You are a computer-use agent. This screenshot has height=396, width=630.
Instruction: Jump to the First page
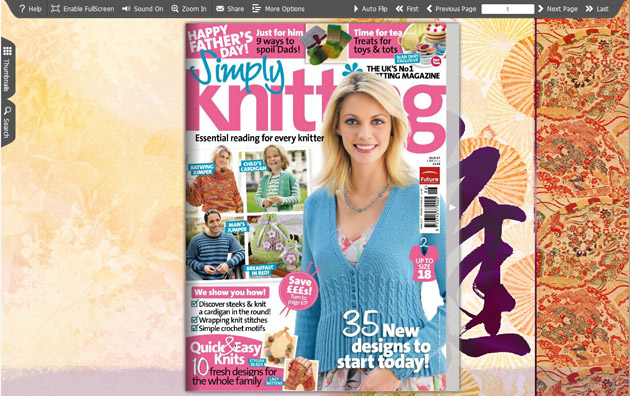tap(407, 8)
